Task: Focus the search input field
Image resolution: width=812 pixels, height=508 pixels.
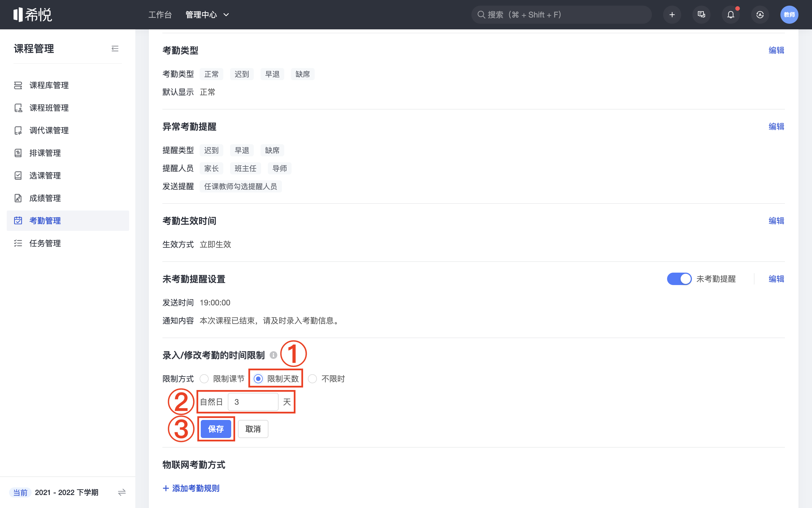Action: pos(561,15)
